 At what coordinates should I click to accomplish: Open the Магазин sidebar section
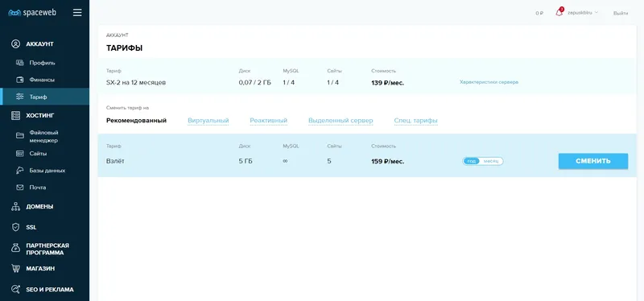tap(40, 269)
